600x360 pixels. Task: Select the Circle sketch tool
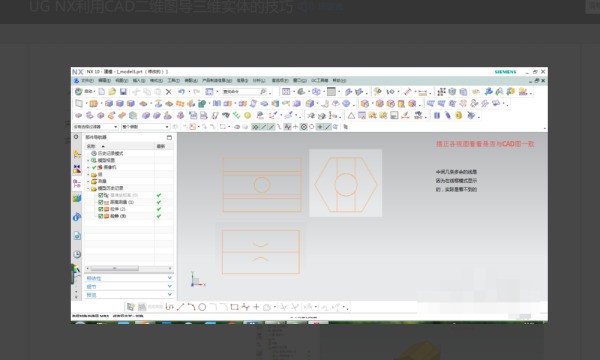point(202,307)
